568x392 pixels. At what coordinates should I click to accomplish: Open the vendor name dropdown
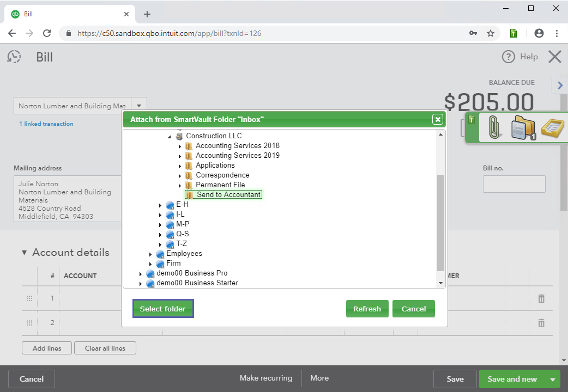[139, 106]
